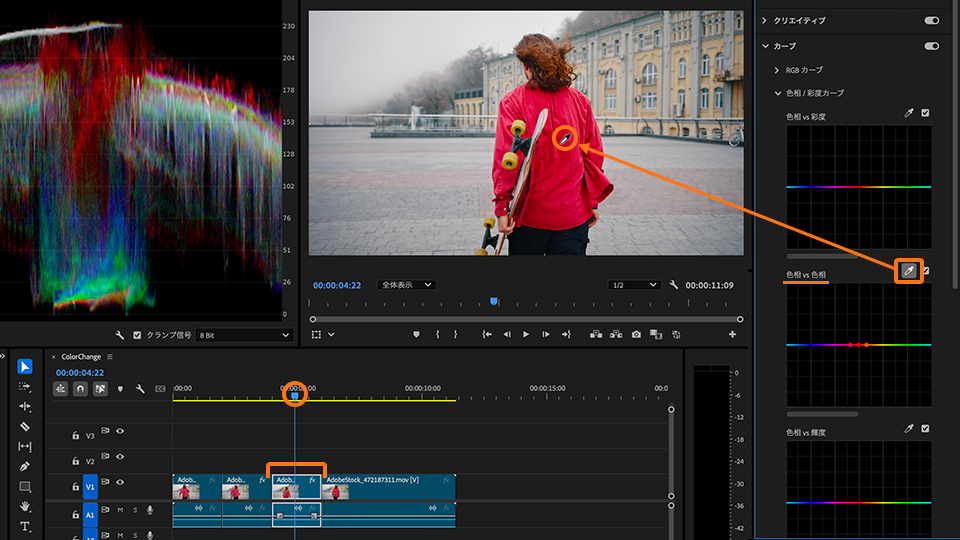The width and height of the screenshot is (960, 540).
Task: Pick the Hand tool
Action: click(x=25, y=506)
